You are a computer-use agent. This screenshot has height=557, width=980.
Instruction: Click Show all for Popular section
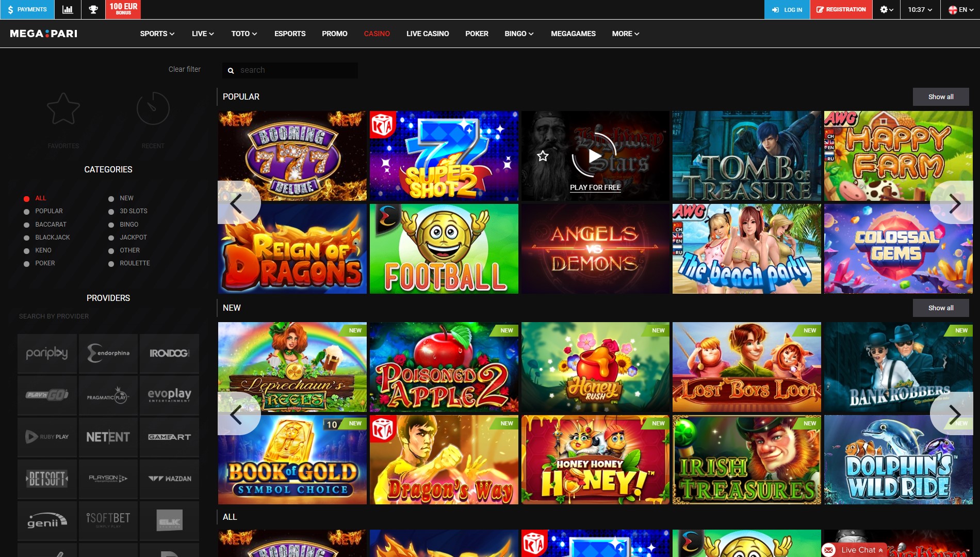click(941, 97)
